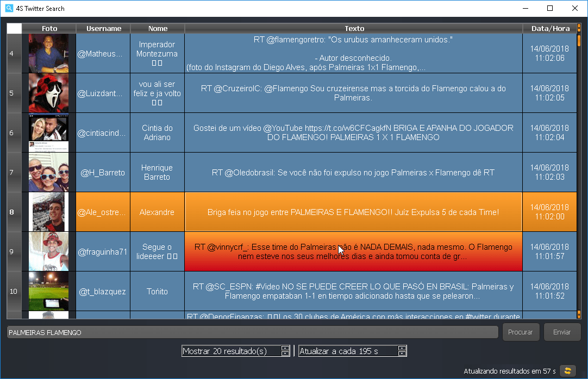Sort by the Foto column header
The image size is (588, 379).
click(x=49, y=28)
